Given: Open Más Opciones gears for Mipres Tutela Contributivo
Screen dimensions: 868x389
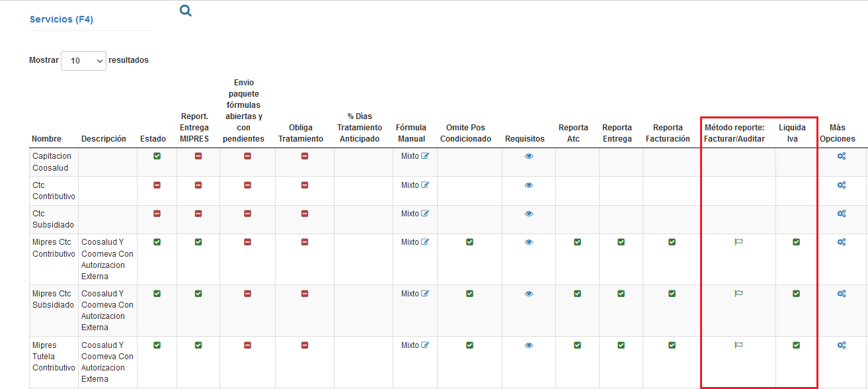Looking at the screenshot, I should (842, 345).
